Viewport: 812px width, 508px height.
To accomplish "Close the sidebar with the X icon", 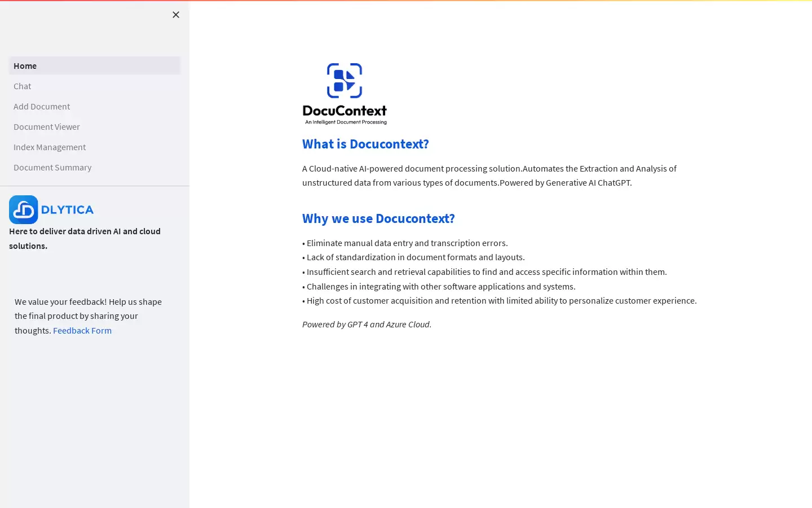I will [x=176, y=15].
